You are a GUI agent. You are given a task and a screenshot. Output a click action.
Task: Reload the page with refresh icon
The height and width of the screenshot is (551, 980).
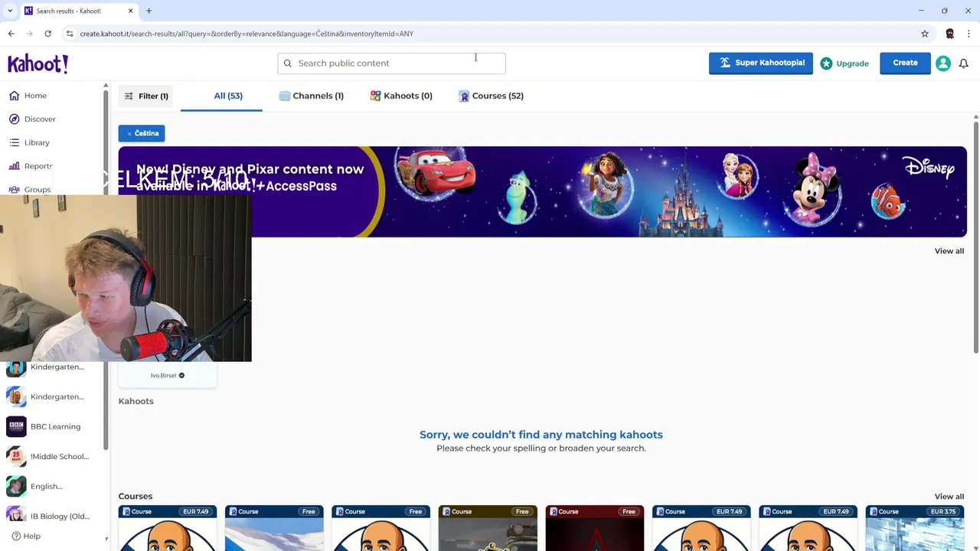(x=47, y=34)
